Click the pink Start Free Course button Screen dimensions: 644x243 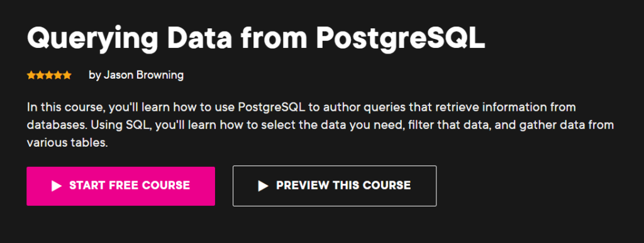[x=121, y=186]
